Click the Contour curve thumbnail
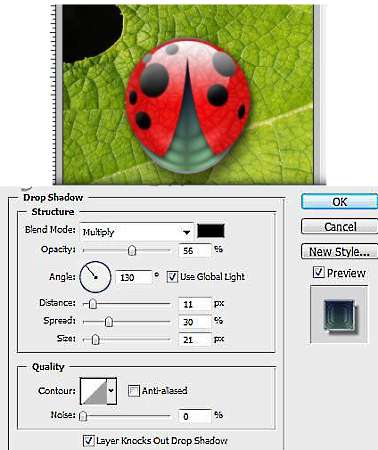 pos(94,391)
